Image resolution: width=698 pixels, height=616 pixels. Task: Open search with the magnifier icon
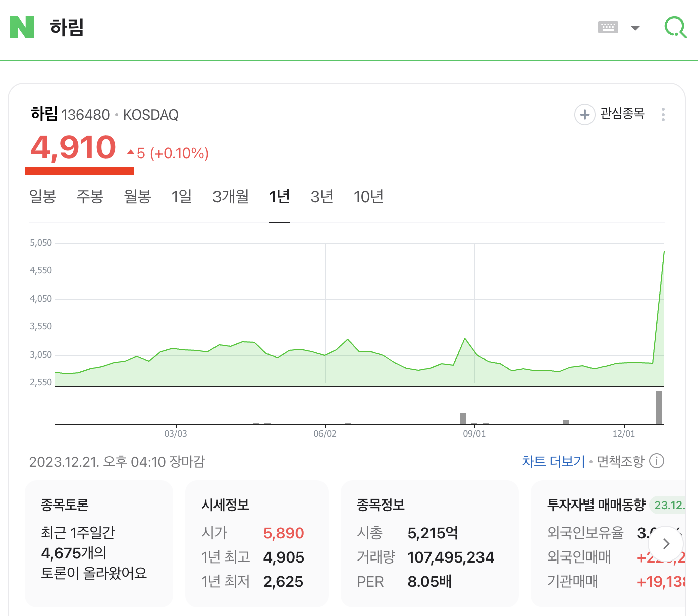675,28
